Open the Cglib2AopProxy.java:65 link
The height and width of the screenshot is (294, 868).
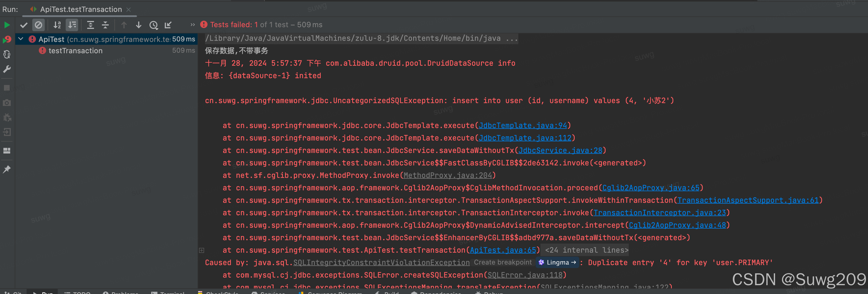pos(651,188)
